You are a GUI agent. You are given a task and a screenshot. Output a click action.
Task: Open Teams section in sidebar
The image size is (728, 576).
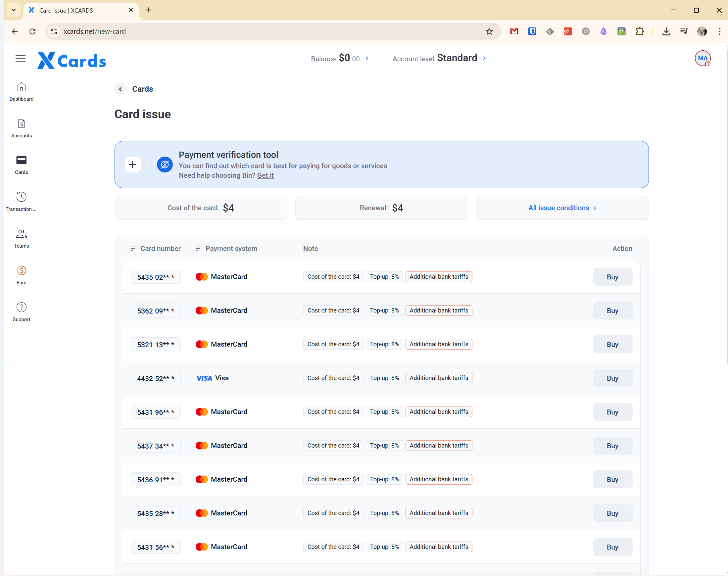tap(21, 238)
